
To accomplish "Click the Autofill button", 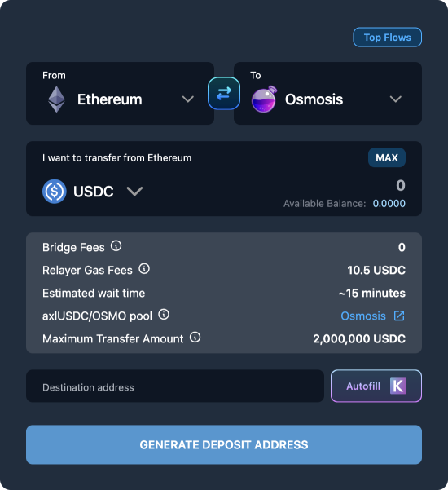I will 376,386.
